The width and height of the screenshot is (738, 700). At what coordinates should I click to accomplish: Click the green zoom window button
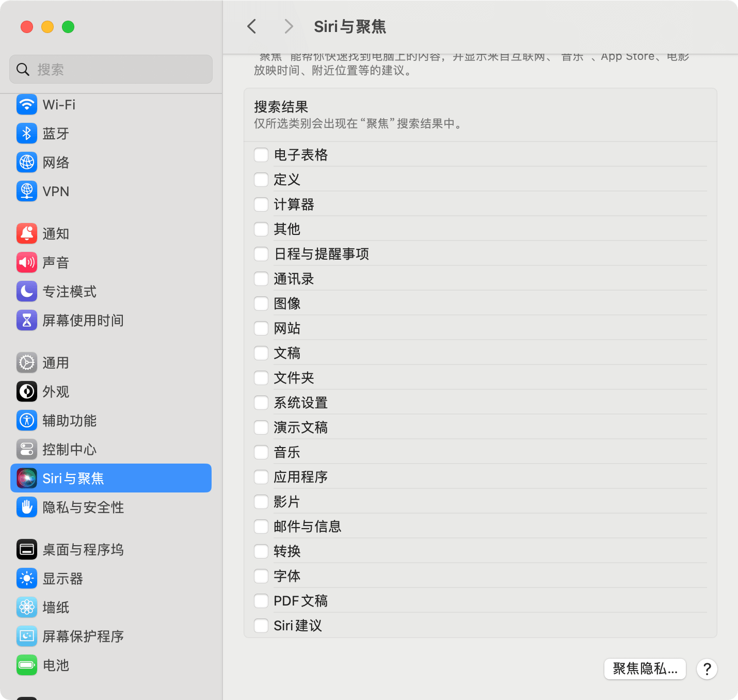pos(68,27)
